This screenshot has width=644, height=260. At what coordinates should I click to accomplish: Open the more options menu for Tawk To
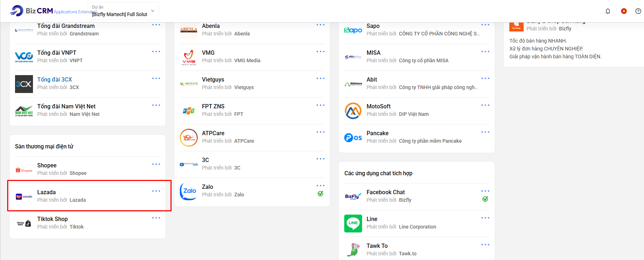click(485, 245)
